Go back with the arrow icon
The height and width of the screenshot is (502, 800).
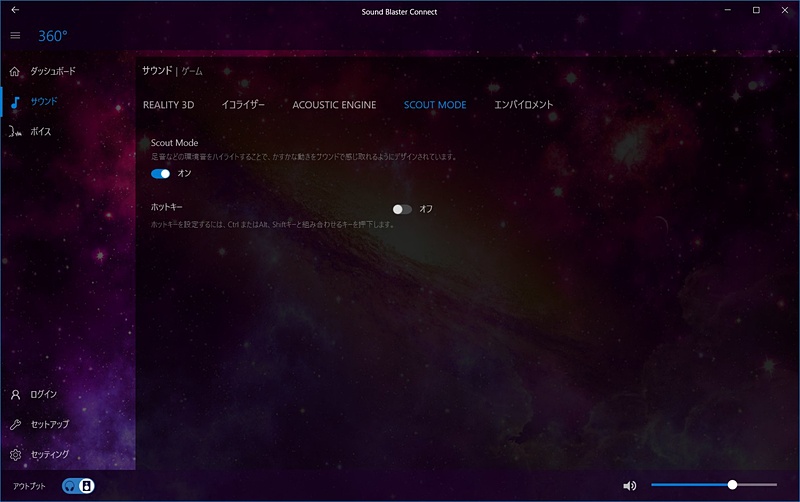click(x=15, y=10)
